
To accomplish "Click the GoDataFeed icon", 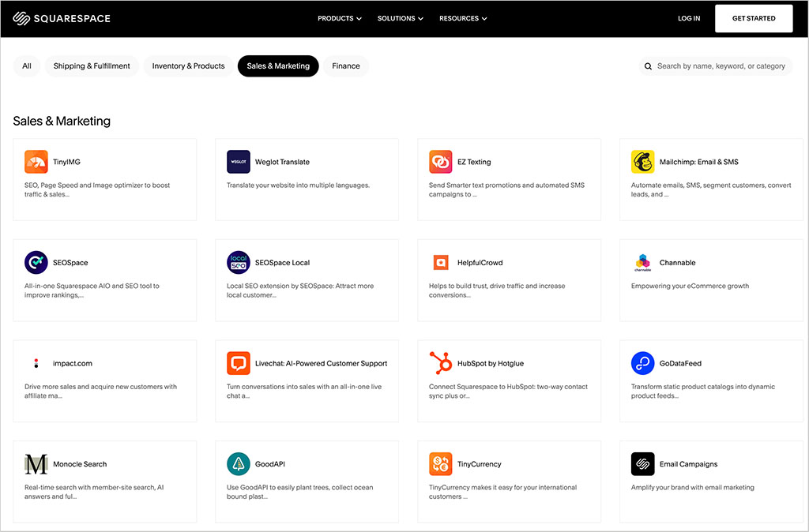I will [x=643, y=363].
